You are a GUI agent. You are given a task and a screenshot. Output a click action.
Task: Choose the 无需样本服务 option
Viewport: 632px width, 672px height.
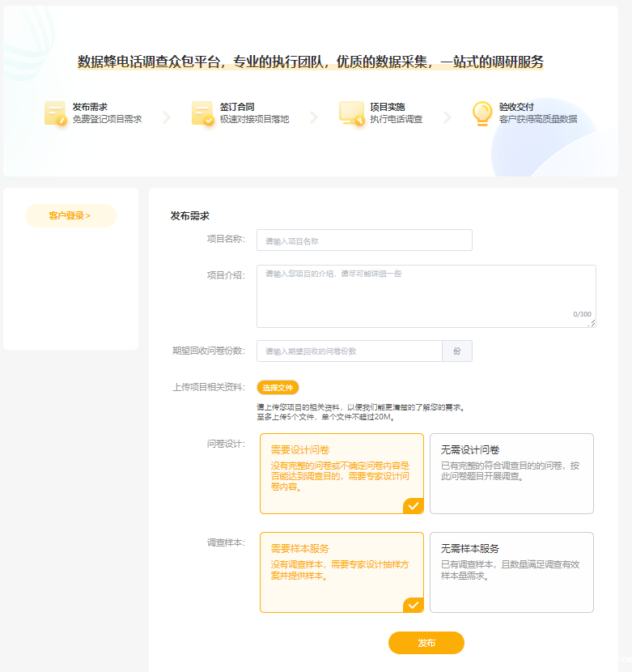click(511, 572)
